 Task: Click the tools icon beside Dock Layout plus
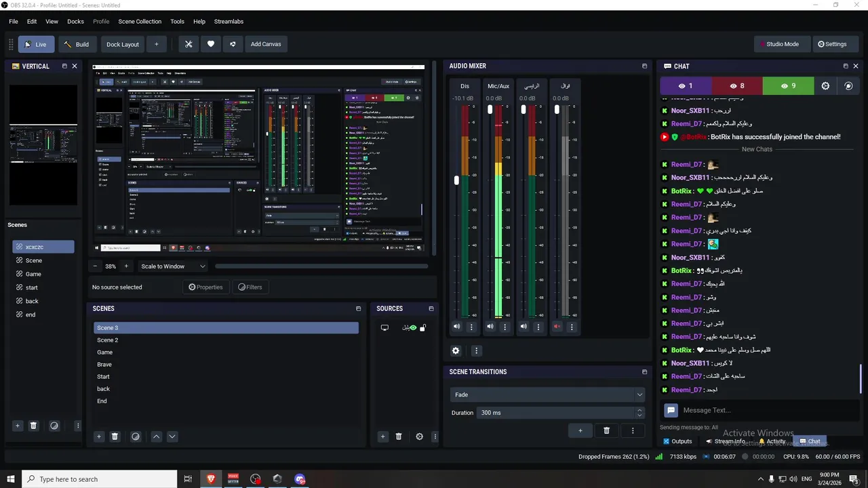[x=189, y=44]
